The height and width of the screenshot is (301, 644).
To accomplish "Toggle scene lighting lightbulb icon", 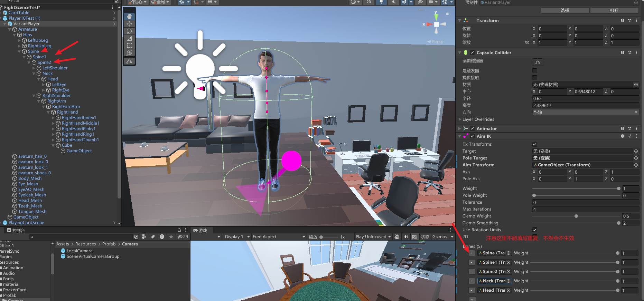I will (x=381, y=2).
